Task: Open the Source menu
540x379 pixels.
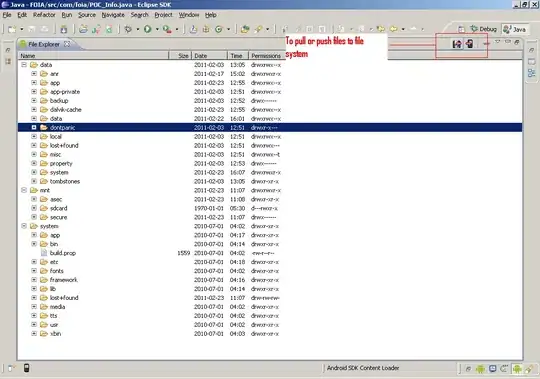Action: (87, 15)
